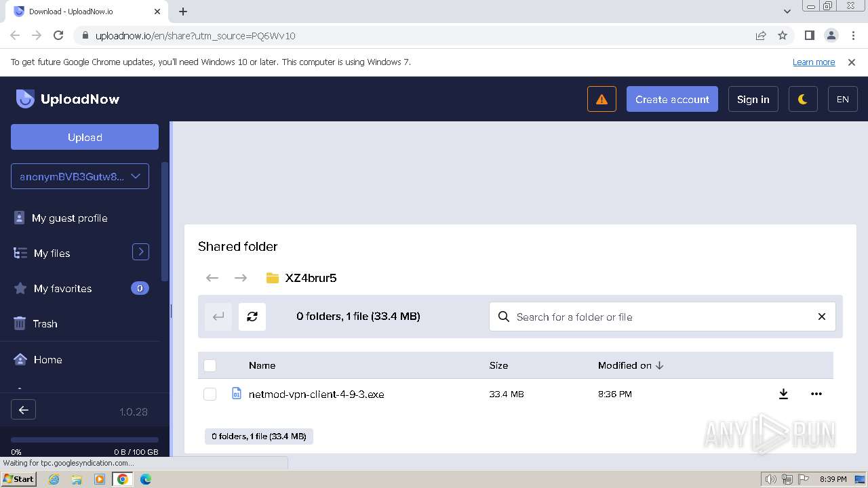The image size is (868, 488).
Task: Click the volume speaker tray icon
Action: (770, 479)
